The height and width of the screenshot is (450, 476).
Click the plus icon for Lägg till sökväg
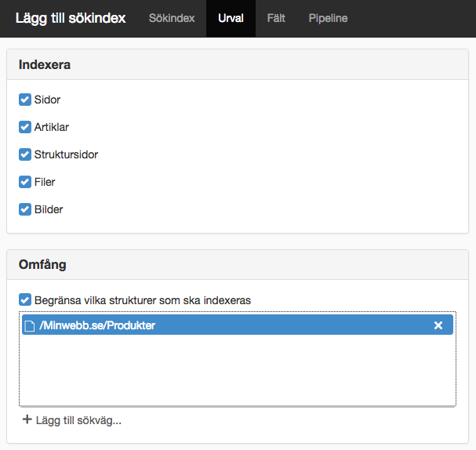(x=27, y=419)
